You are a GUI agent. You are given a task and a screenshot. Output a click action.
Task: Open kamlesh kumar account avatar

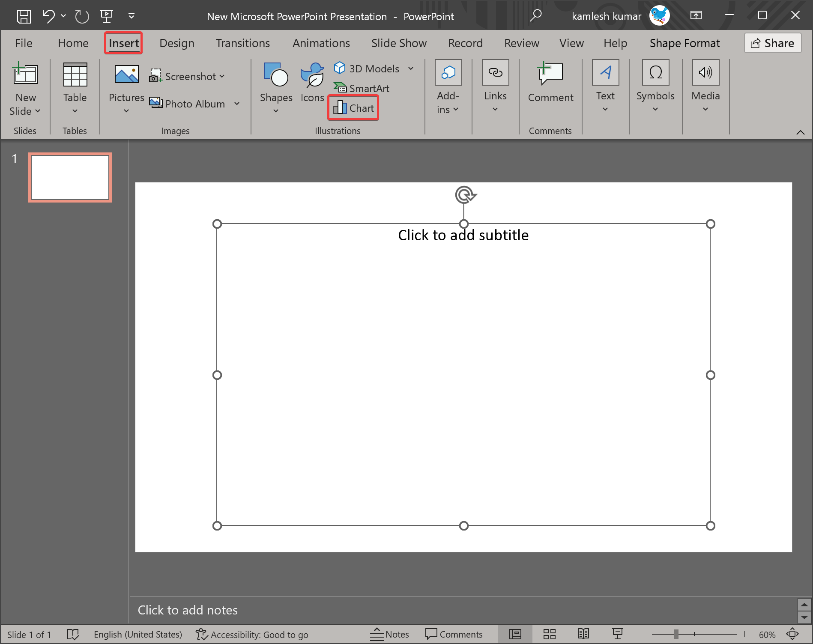(x=659, y=16)
